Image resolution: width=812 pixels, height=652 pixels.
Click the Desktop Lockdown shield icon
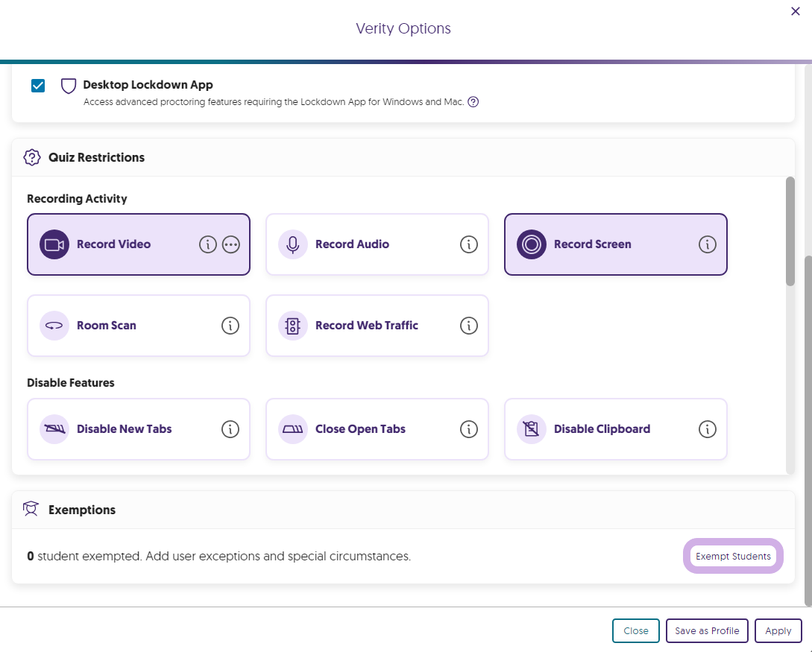(x=69, y=86)
